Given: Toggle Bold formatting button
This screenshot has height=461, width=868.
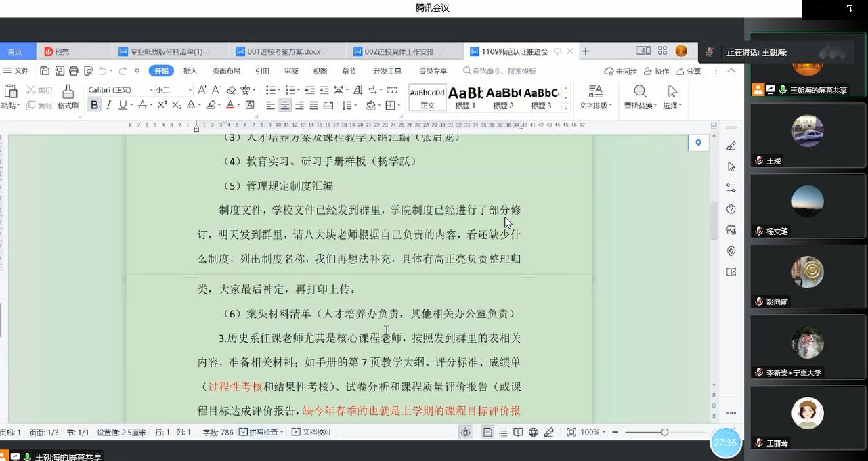Looking at the screenshot, I should (94, 105).
